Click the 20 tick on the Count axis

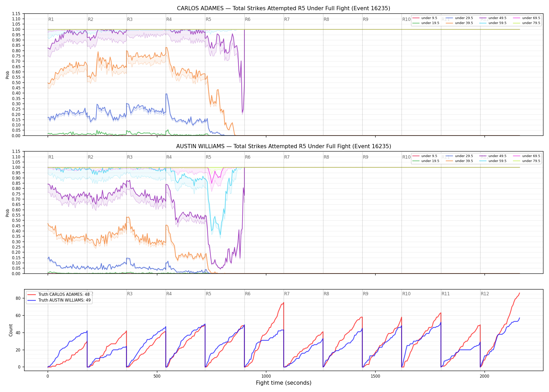[x=18, y=350]
